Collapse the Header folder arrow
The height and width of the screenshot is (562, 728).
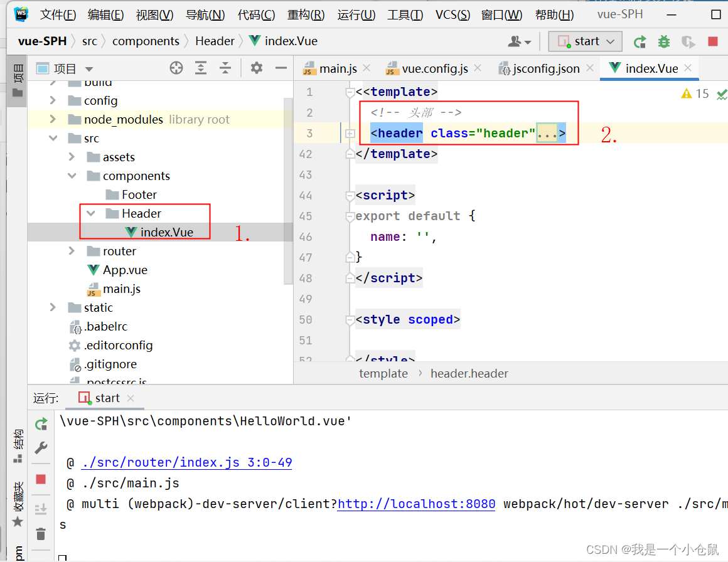(91, 213)
